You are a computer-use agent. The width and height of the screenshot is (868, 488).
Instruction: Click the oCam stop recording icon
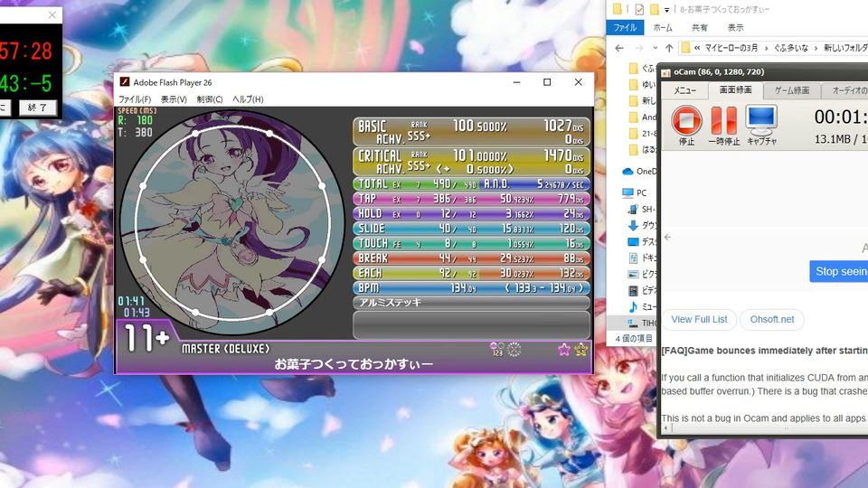click(686, 120)
